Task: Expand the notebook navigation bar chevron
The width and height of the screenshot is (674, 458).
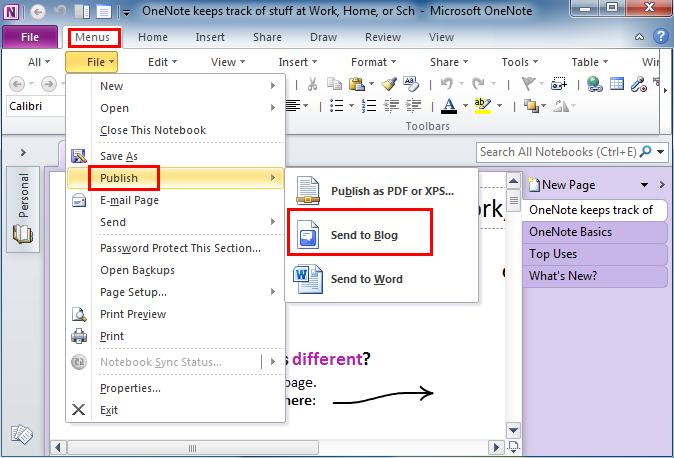Action: [23, 152]
